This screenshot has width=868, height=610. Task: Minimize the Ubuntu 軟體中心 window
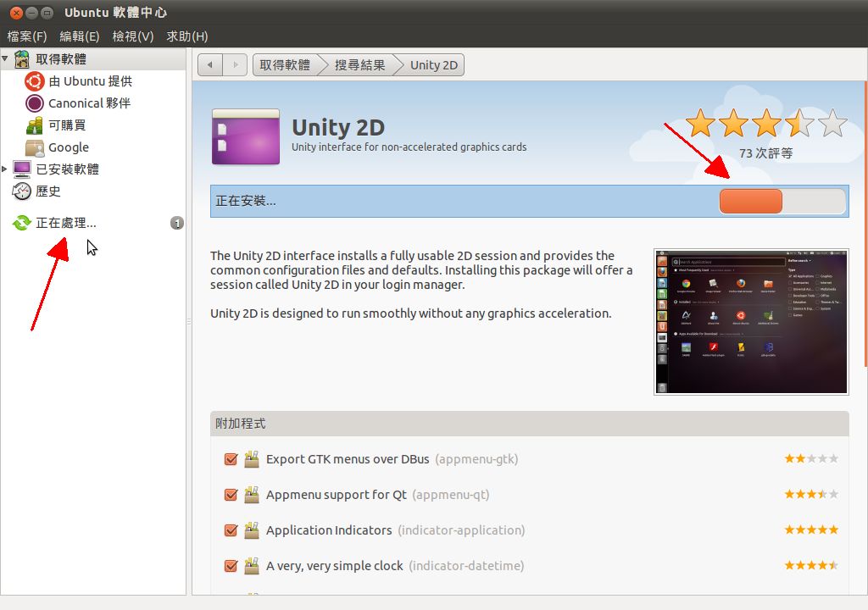[32, 13]
